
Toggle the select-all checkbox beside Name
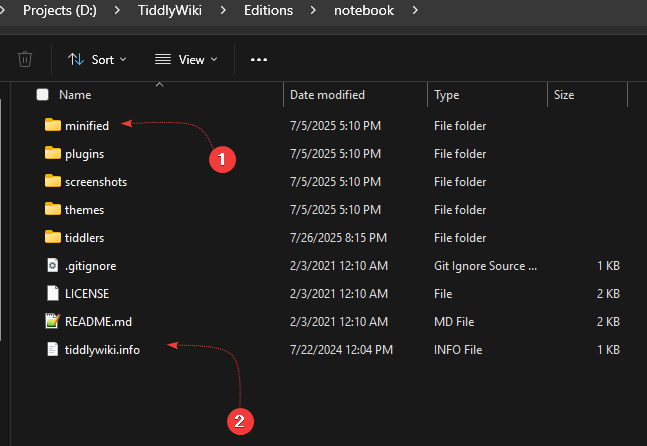click(x=43, y=95)
